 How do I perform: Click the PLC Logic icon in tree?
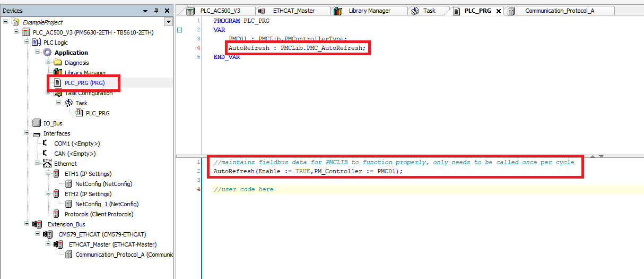click(x=37, y=43)
